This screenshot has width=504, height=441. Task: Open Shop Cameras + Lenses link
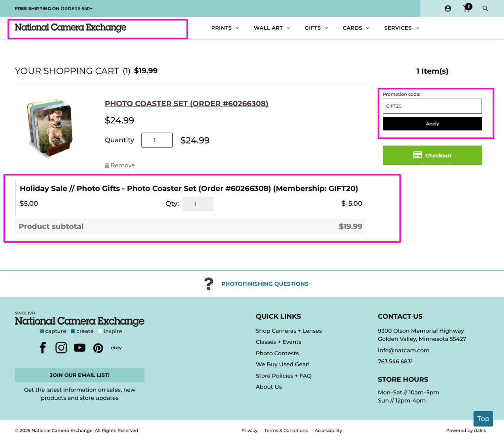tap(289, 331)
